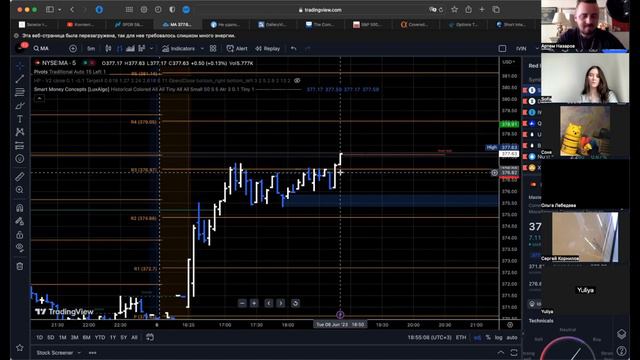Open the chart patterns tool

(20, 132)
